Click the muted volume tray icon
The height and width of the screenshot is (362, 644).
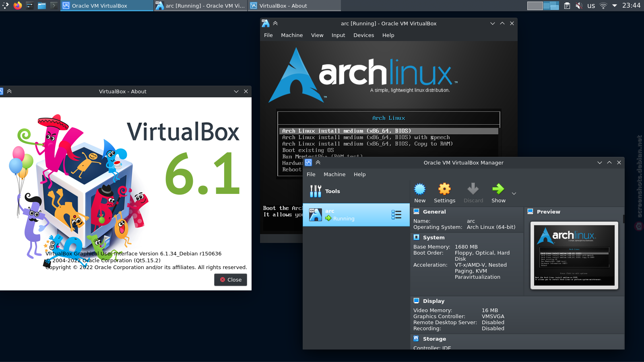[x=579, y=6]
